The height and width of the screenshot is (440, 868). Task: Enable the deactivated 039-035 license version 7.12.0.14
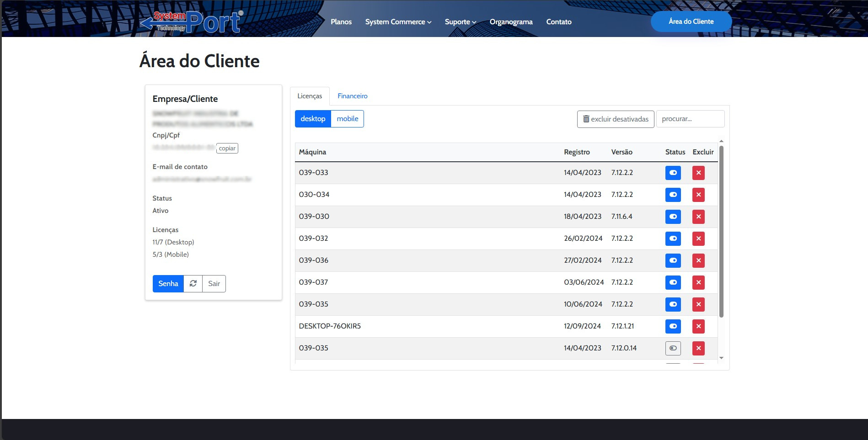(x=673, y=348)
